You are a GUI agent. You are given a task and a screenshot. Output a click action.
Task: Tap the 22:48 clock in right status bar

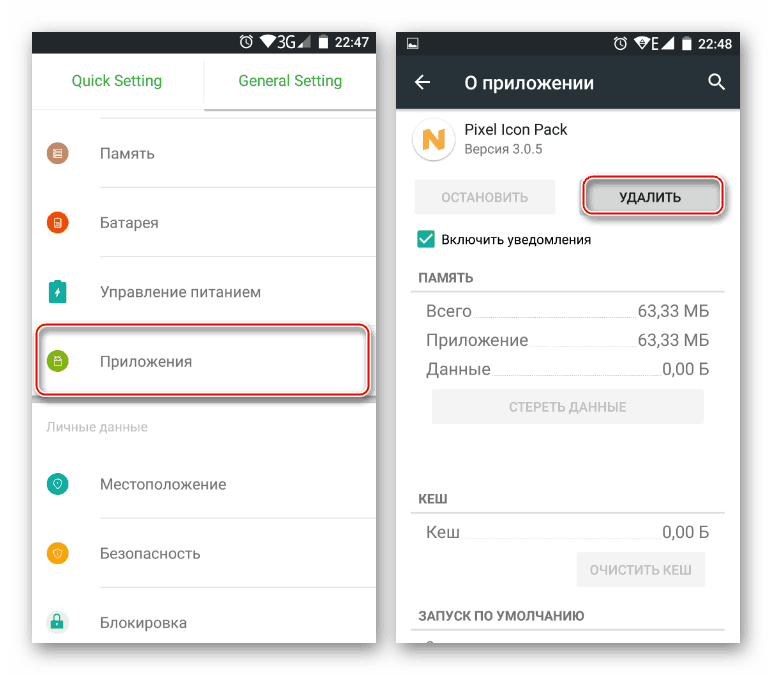tap(715, 44)
